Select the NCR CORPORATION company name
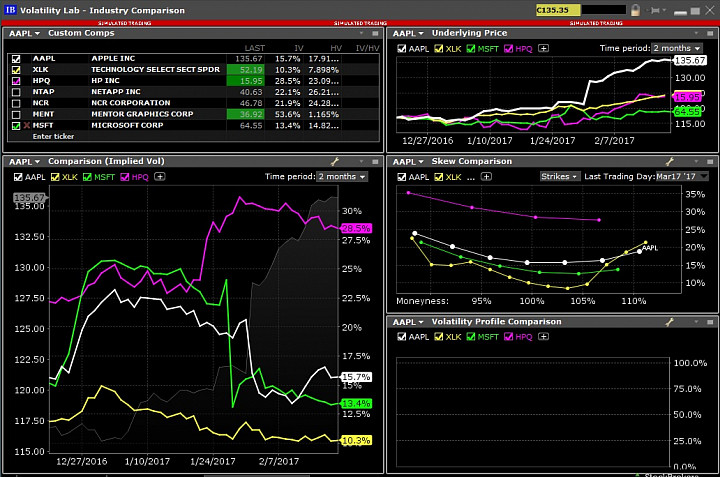Viewport: 720px width, 477px height. 131,103
